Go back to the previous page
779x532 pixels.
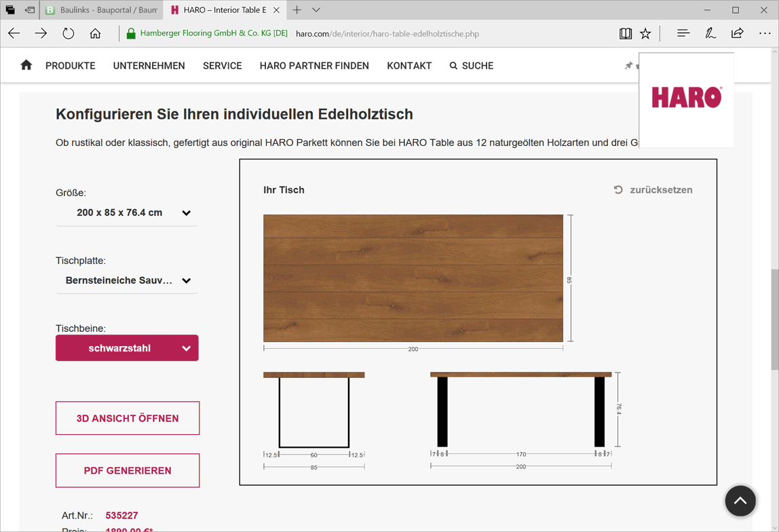(x=14, y=33)
